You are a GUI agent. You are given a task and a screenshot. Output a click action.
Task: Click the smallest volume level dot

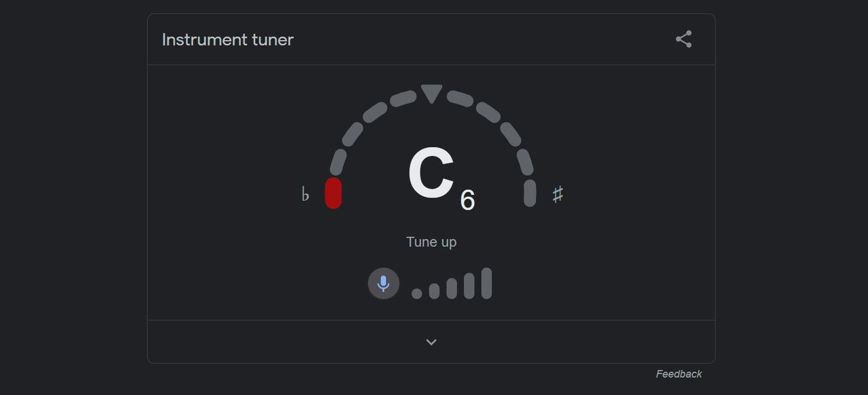click(x=417, y=293)
